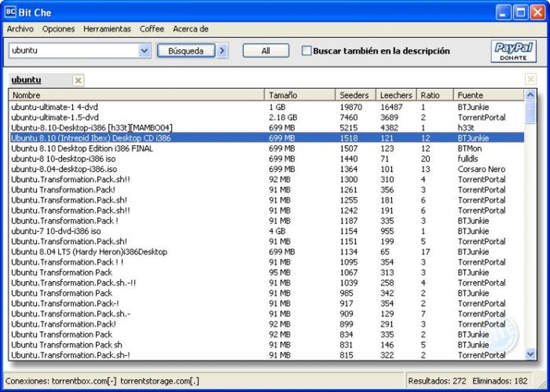The height and width of the screenshot is (392, 550).
Task: Select Ubuntu.Transformation.Pack-! row
Action: coord(267,303)
